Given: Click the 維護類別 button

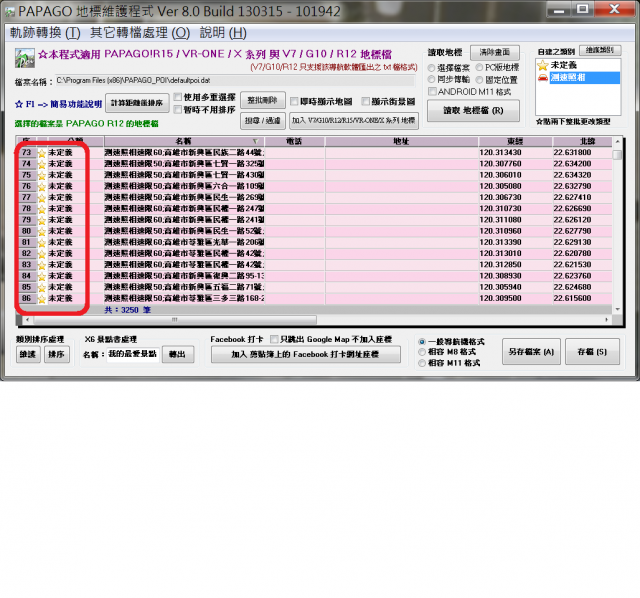Looking at the screenshot, I should click(x=600, y=50).
